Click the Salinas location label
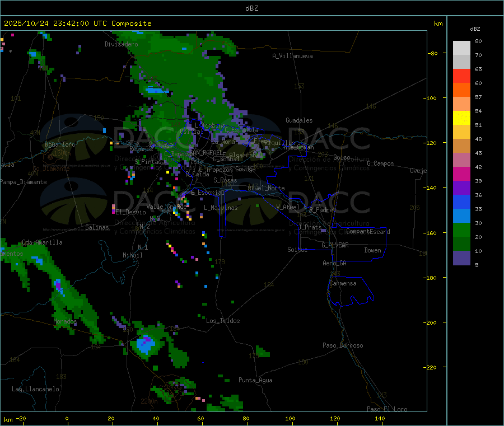The image size is (504, 426). pos(97,227)
